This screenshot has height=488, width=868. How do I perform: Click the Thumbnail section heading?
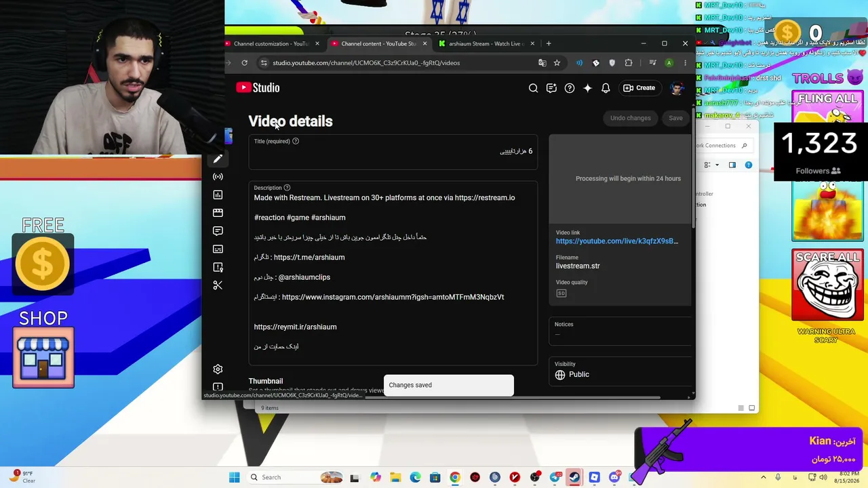point(266,382)
